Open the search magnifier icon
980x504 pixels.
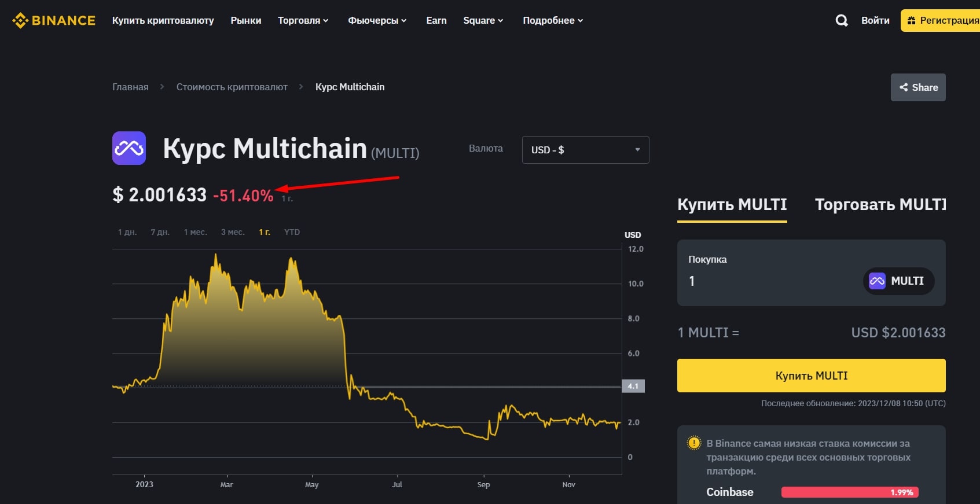[x=842, y=20]
